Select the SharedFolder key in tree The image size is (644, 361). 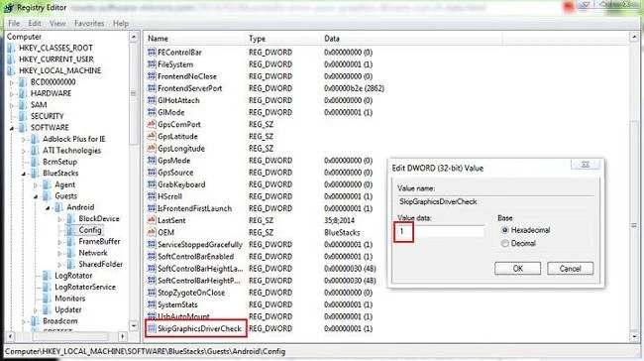[x=101, y=265]
